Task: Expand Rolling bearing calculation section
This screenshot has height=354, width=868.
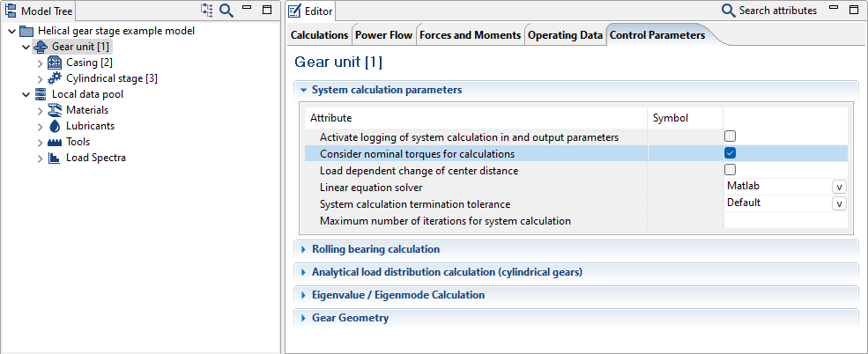Action: pos(303,249)
